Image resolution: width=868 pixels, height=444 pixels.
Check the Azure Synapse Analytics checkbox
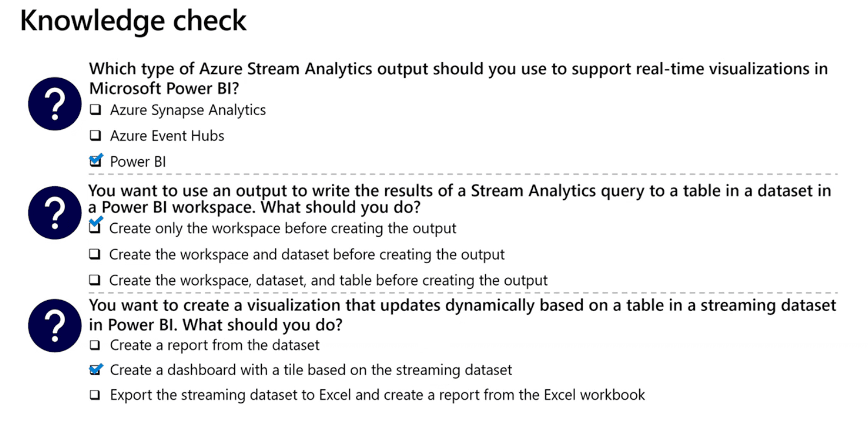point(96,110)
